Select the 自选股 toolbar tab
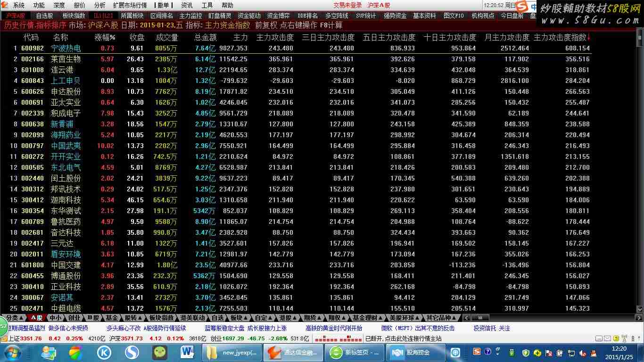Screen dimensions: 644x362 (x=45, y=16)
